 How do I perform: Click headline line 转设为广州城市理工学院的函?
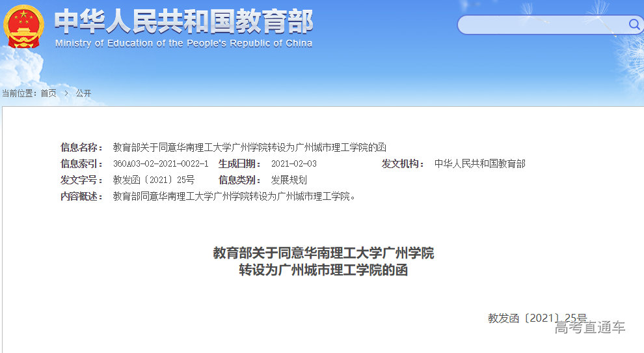pos(323,270)
